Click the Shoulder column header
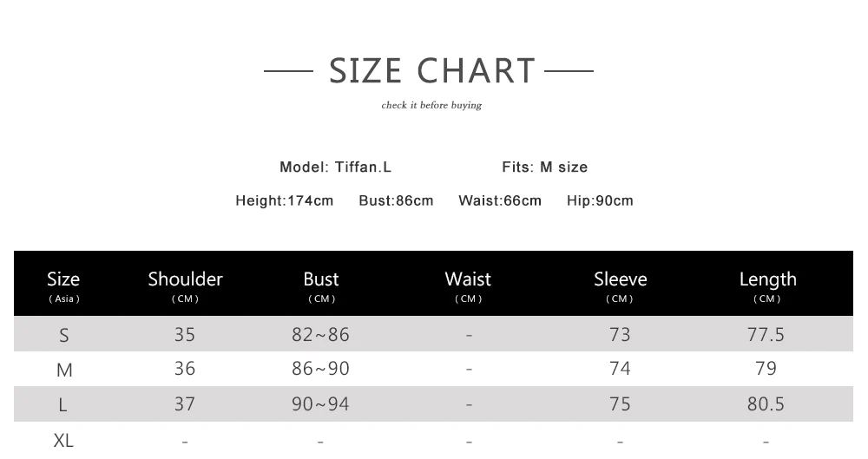 pyautogui.click(x=185, y=285)
